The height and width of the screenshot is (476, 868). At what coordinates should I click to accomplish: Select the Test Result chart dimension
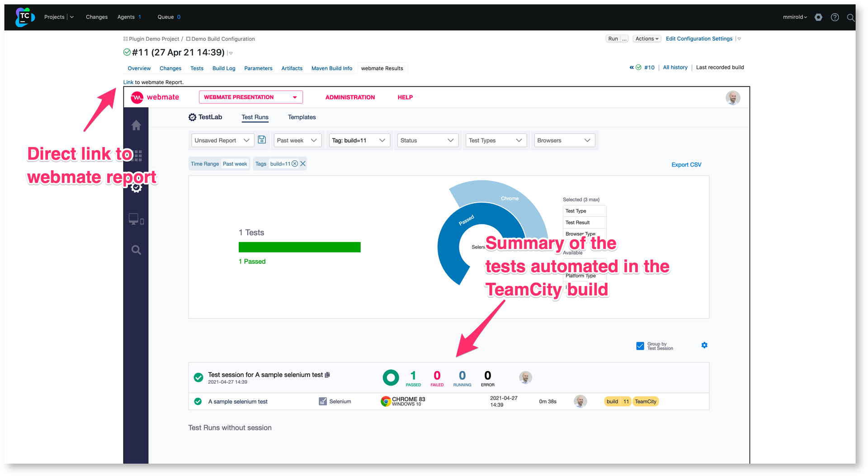tap(584, 223)
